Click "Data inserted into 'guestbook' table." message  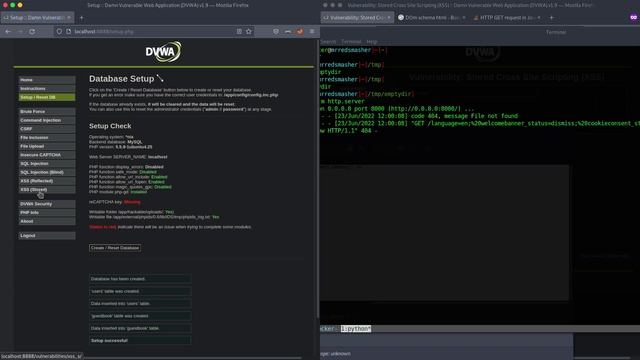[140, 328]
